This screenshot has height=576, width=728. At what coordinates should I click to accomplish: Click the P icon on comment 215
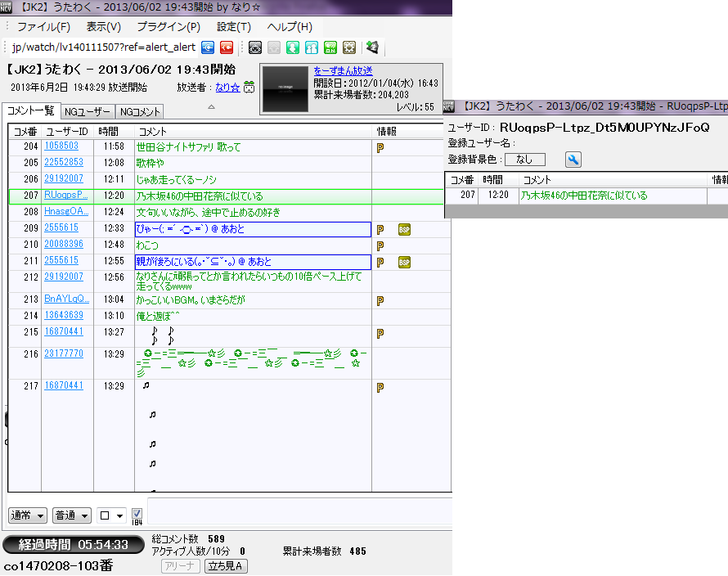click(x=380, y=334)
